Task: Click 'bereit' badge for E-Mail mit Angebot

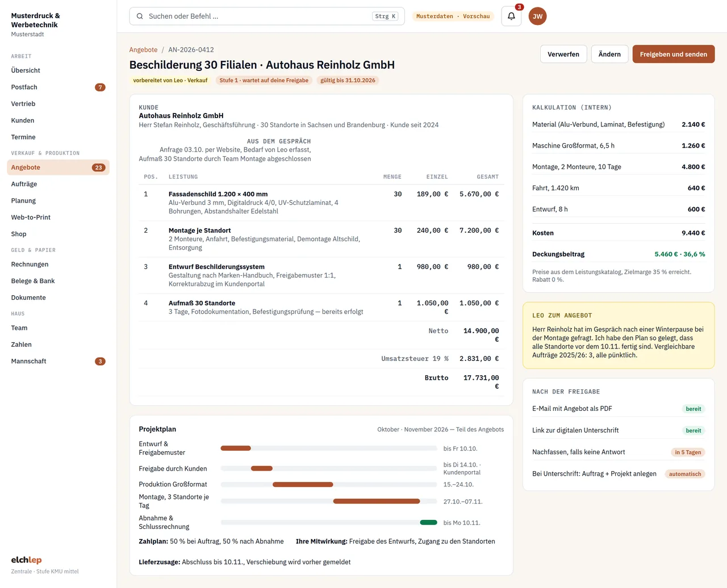Action: [x=693, y=409]
